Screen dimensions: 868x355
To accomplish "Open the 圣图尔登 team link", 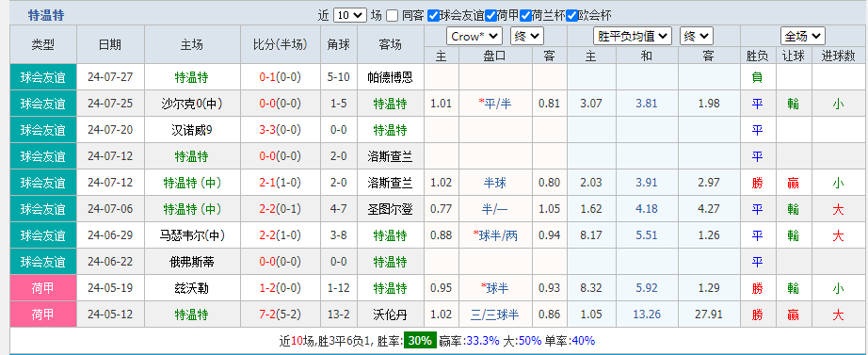I will [391, 209].
